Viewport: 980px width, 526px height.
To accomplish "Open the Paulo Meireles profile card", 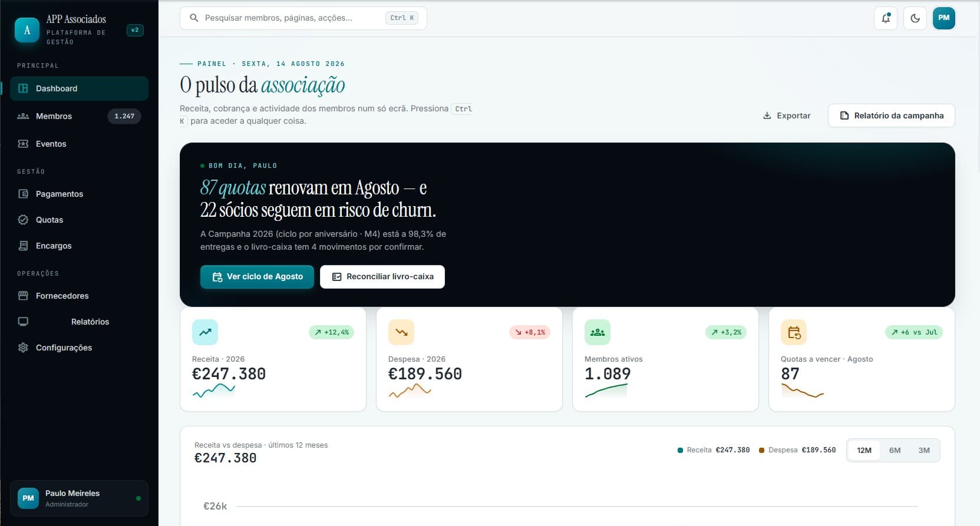I will coord(79,498).
